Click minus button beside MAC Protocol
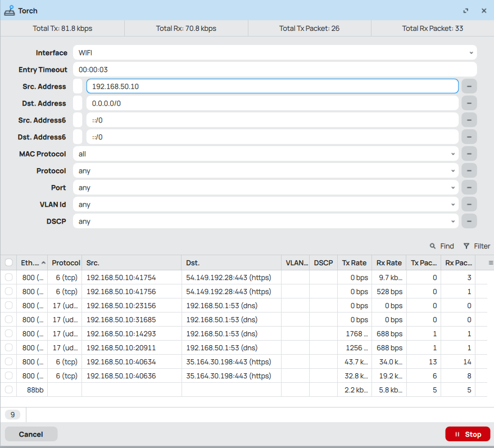Viewport: 494px width, 448px height. click(469, 154)
